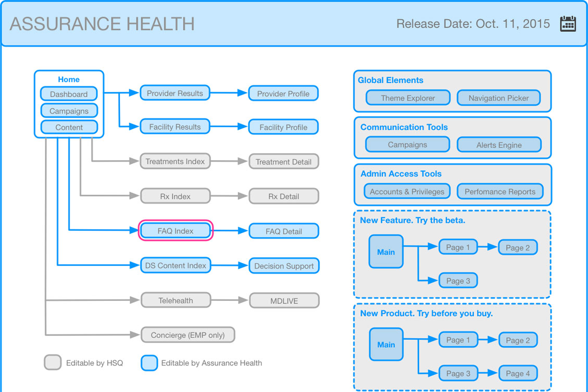Click the Global Elements heading

point(391,80)
